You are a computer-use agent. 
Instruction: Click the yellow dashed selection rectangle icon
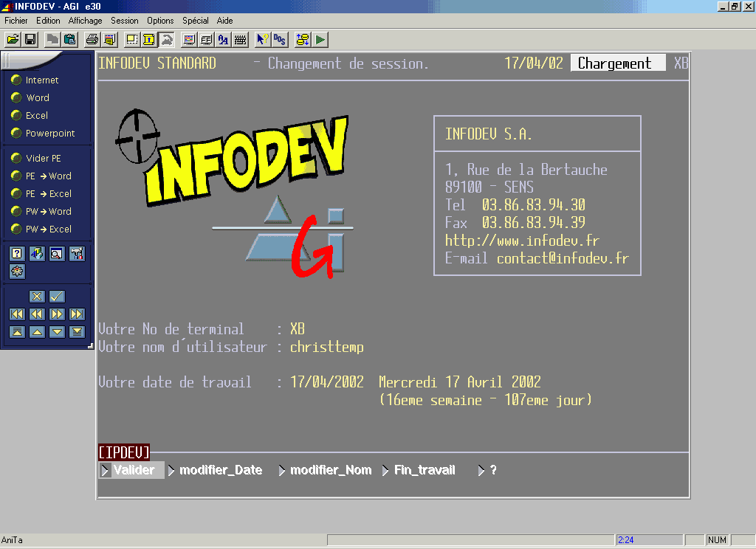(x=131, y=40)
